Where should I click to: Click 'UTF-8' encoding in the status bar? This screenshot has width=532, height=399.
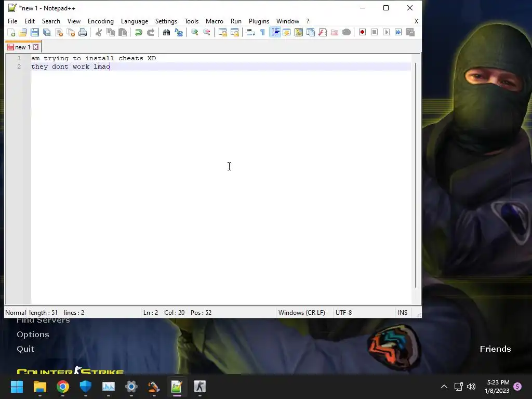tap(344, 312)
